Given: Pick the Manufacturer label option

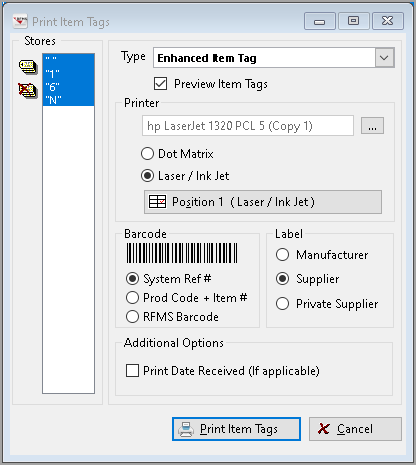Looking at the screenshot, I should pos(282,255).
